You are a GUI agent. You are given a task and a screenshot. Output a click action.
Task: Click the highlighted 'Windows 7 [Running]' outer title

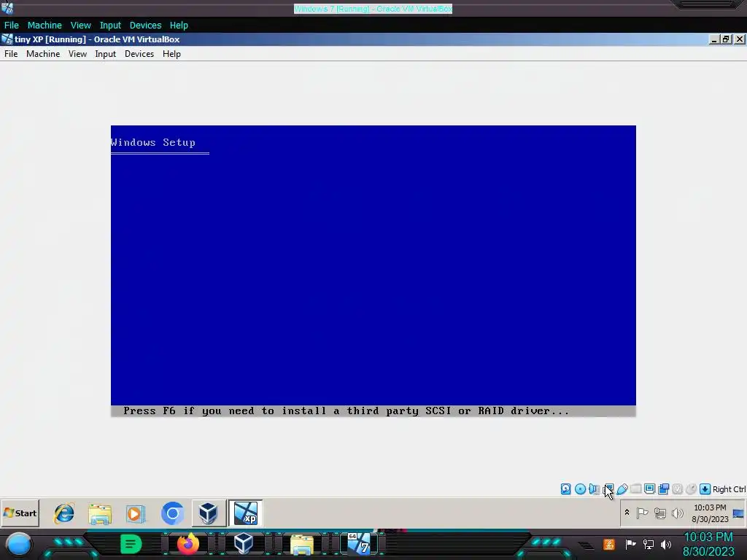(373, 9)
